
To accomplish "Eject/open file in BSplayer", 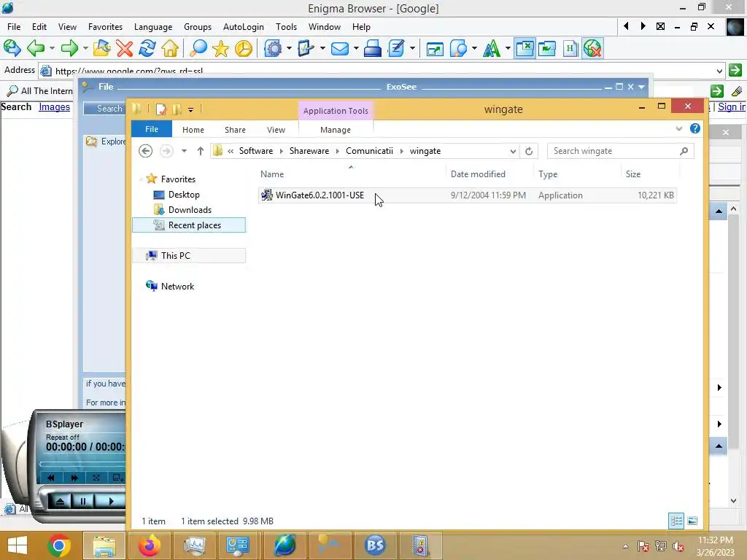I will coord(60,501).
